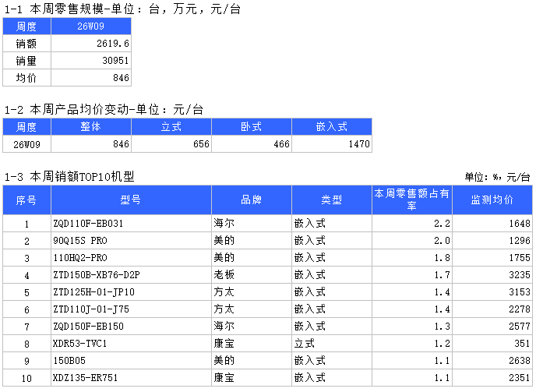Click the 品牌 column header
Viewport: 536px width, 392px height.
coord(252,200)
